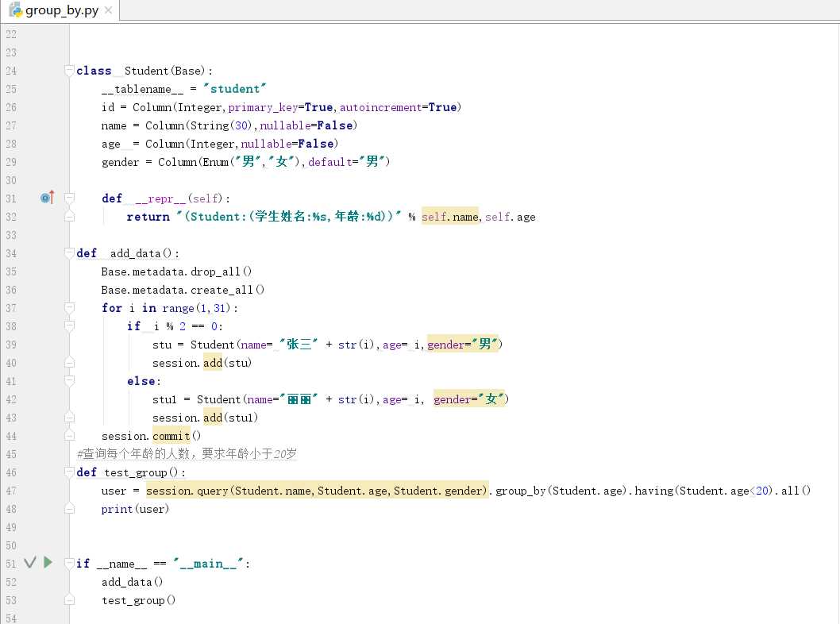Click "group_by" on line 47

pyautogui.click(x=521, y=491)
